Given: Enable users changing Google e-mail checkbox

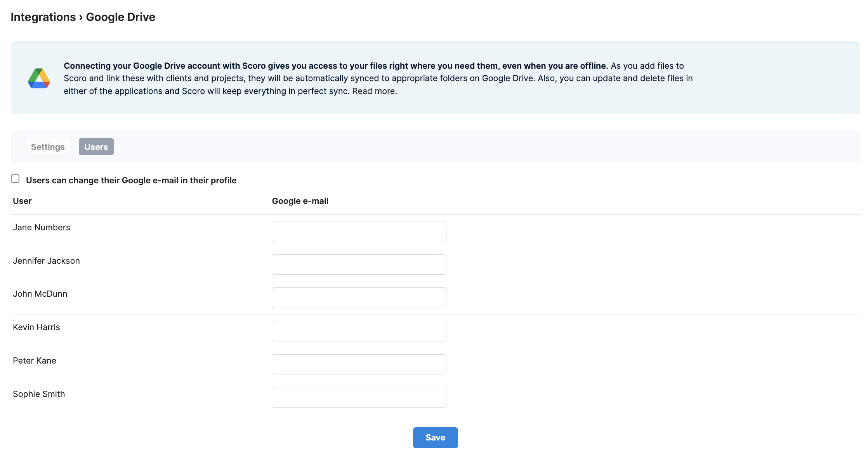Looking at the screenshot, I should click(x=15, y=179).
